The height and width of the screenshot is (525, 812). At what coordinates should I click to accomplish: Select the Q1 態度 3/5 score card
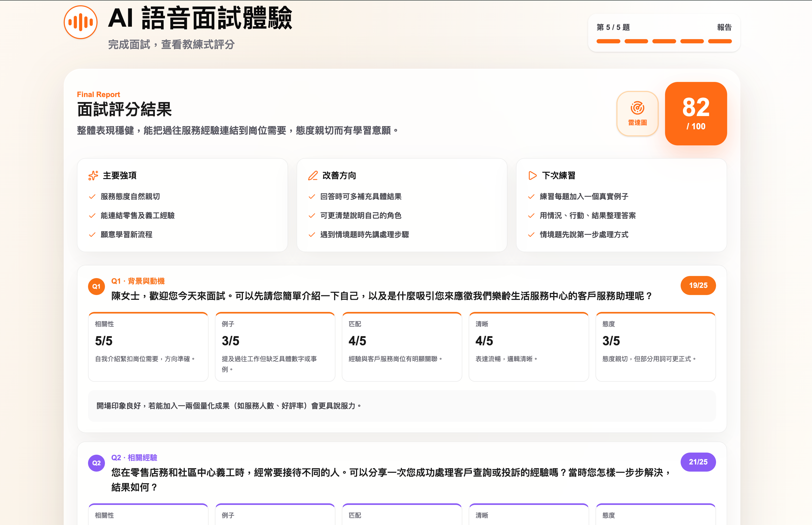pyautogui.click(x=655, y=347)
